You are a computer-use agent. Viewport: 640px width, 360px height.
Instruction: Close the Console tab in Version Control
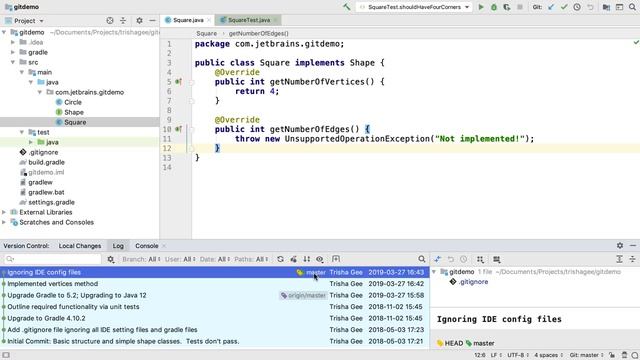point(164,246)
